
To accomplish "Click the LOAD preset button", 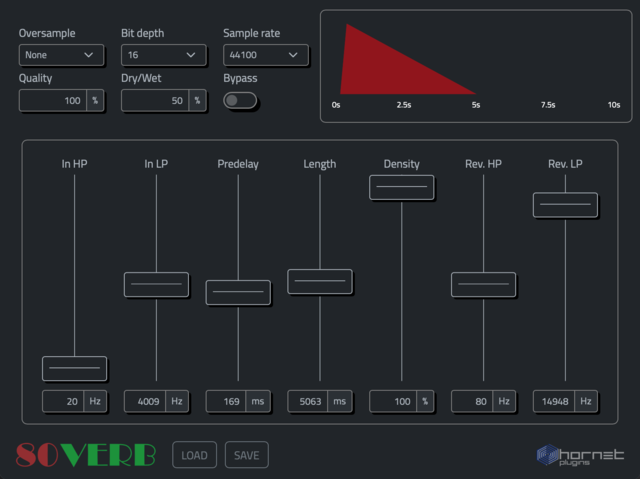I will click(194, 455).
